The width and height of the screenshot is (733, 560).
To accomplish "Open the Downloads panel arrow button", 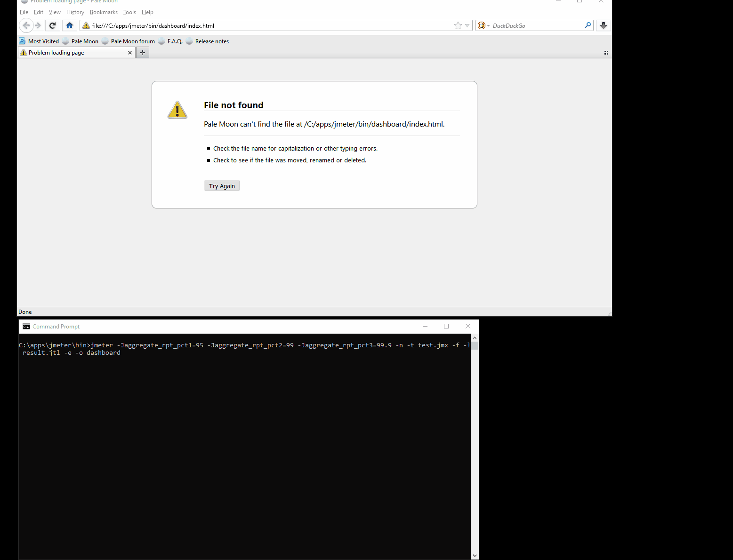I will pos(604,25).
